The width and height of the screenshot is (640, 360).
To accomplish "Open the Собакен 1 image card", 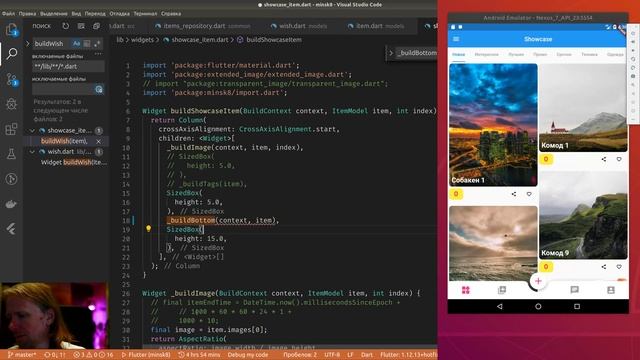I will 493,124.
